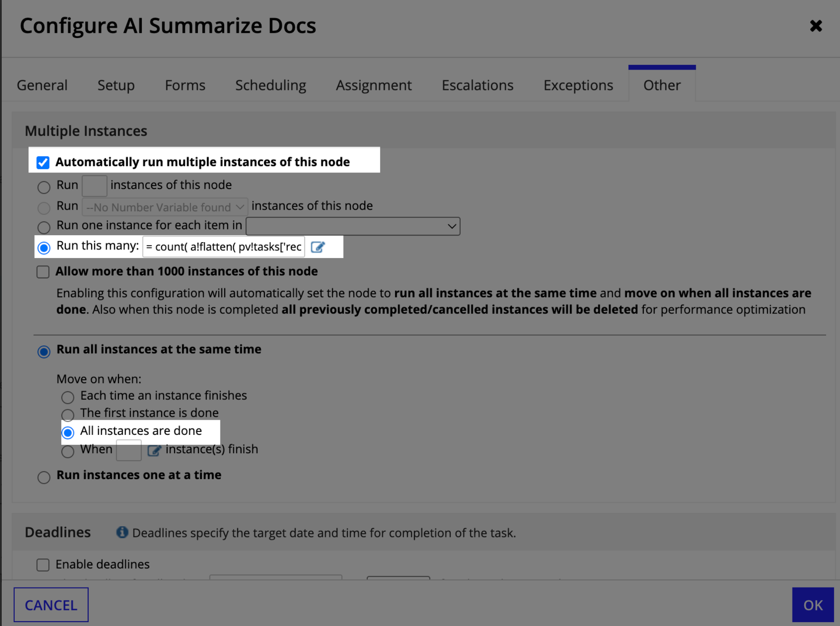Open the Scheduling tab
840x626 pixels.
coord(271,85)
